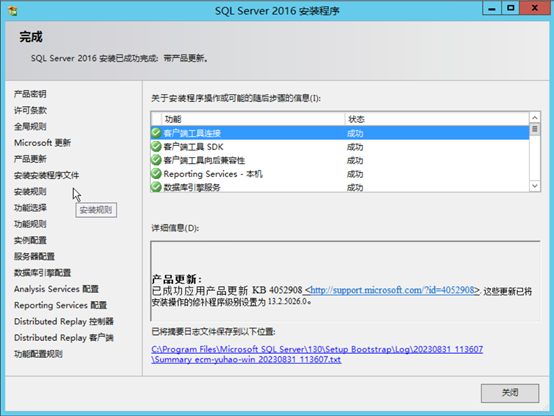Select the 产品密钥 step in sidebar

[x=30, y=94]
